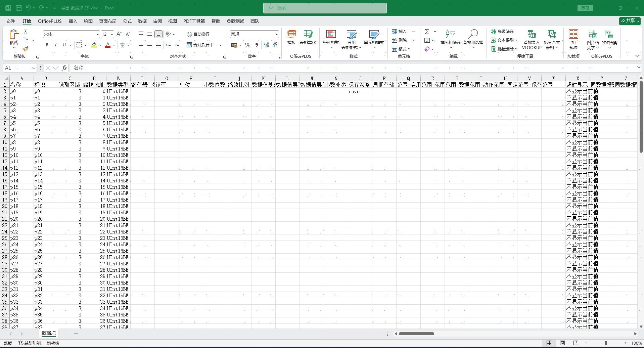
Task: Click the 共享 share button
Action: coord(630,21)
